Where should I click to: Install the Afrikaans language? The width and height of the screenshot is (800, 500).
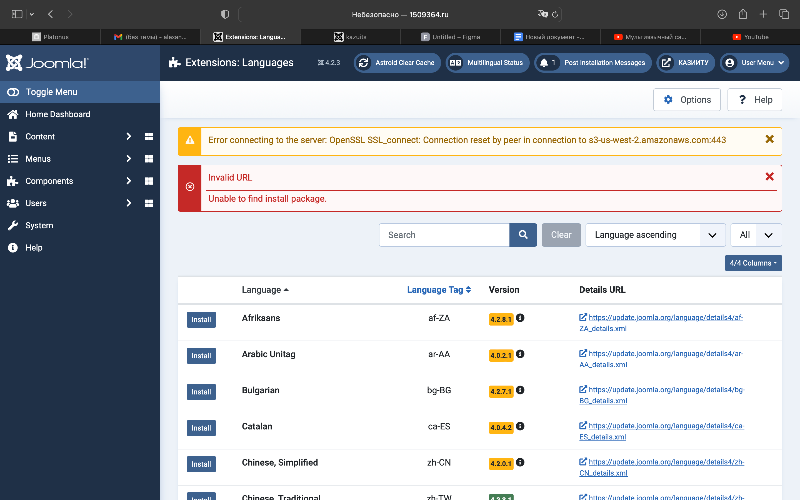[x=201, y=319]
